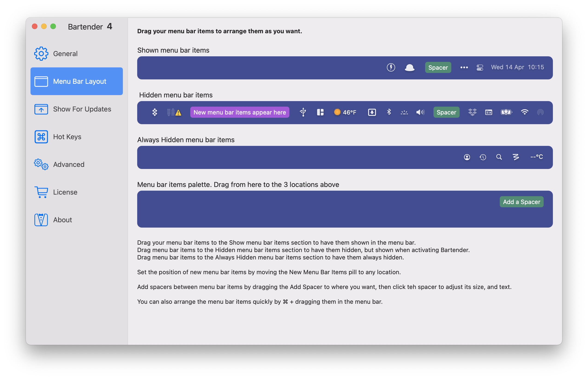Click the Add a Spacer button

coord(521,202)
